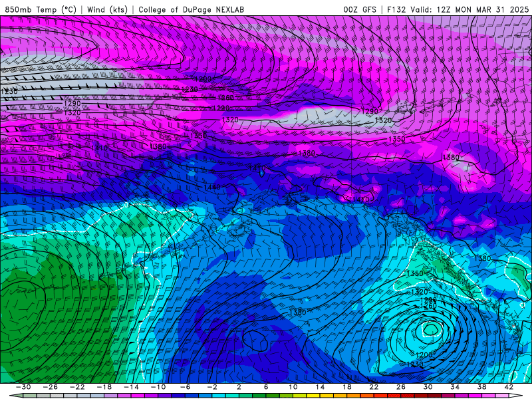Click the 1440 height contour label
Viewport: 532px width, 399px height.
click(212, 187)
